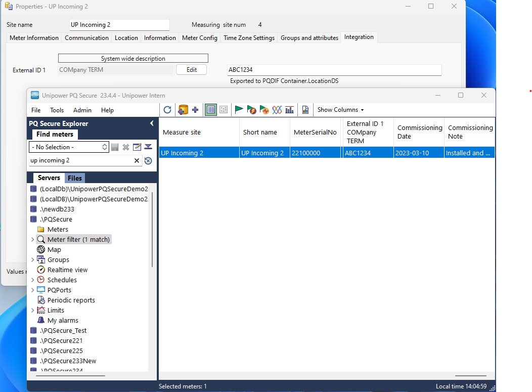Click the Periodic reports icon

coord(41,300)
